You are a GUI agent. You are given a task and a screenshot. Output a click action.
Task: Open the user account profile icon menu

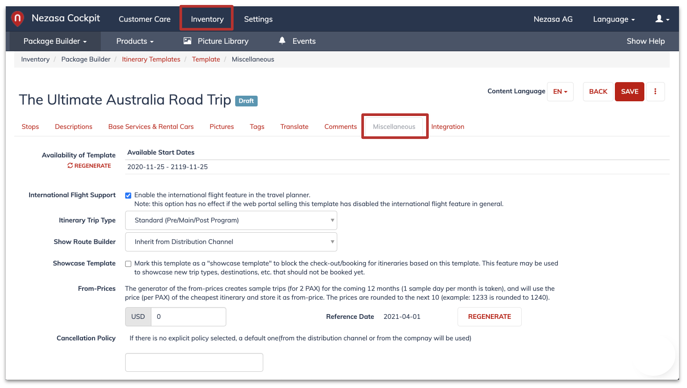(662, 19)
